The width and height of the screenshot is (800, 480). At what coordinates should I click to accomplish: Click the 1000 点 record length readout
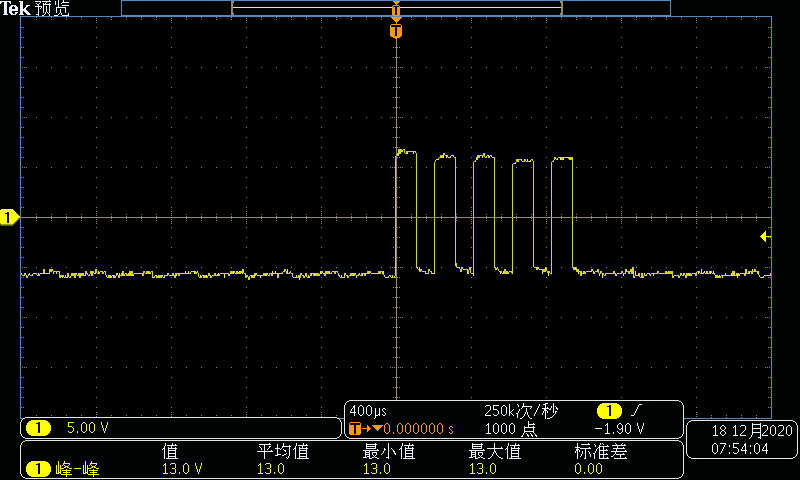click(x=511, y=429)
